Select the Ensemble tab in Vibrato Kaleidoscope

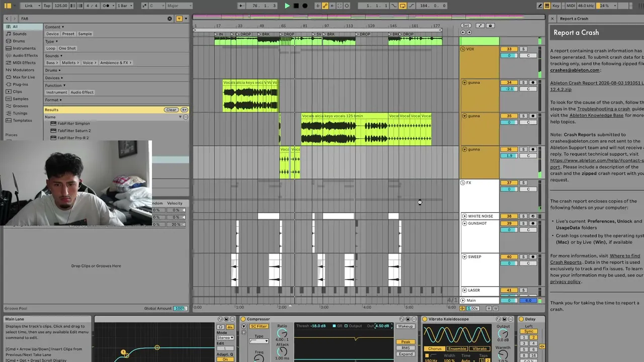pyautogui.click(x=457, y=349)
